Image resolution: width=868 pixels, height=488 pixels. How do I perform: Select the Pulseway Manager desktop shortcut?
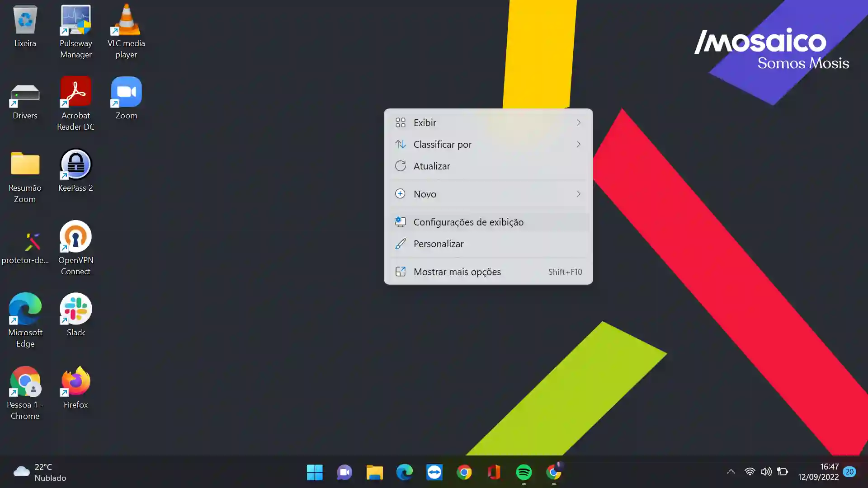tap(75, 32)
